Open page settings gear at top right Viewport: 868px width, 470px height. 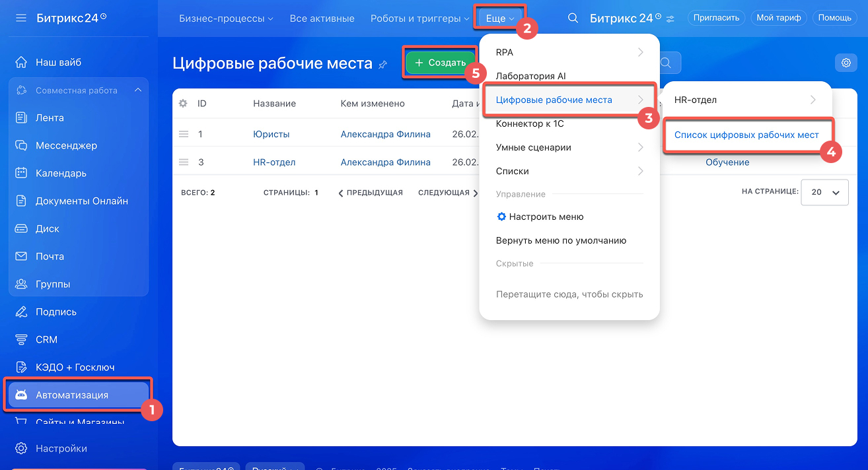[846, 63]
